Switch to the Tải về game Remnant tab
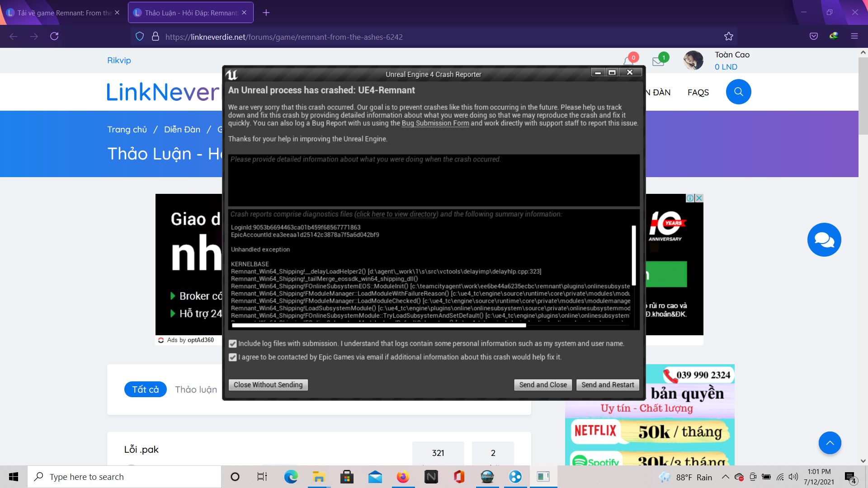The height and width of the screenshot is (488, 868). pos(63,13)
